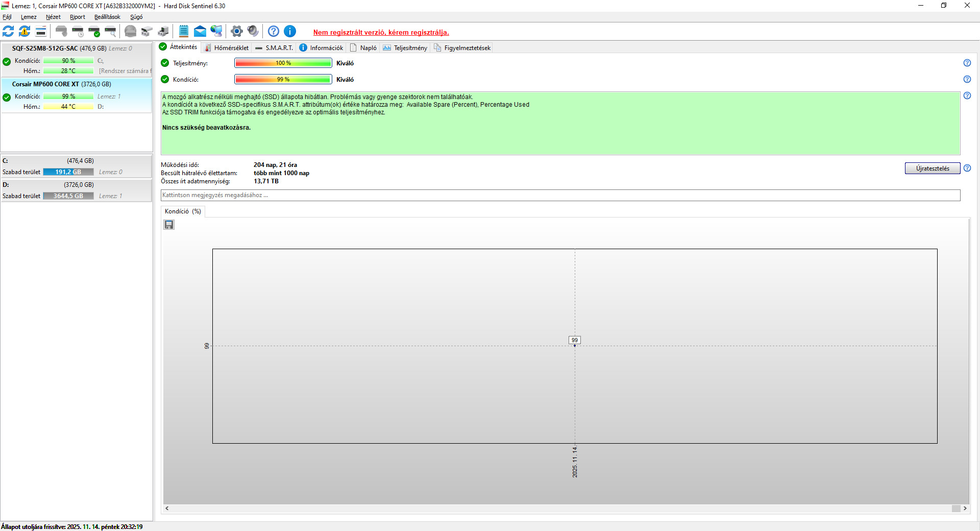Image resolution: width=980 pixels, height=531 pixels.
Task: Click the status bar last refreshed text
Action: pos(72,526)
